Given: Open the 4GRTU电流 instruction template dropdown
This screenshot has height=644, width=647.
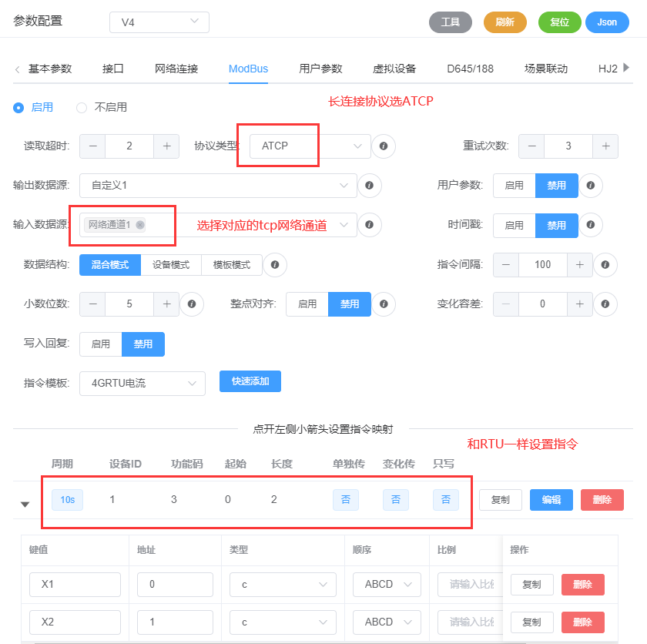Looking at the screenshot, I should (x=142, y=383).
